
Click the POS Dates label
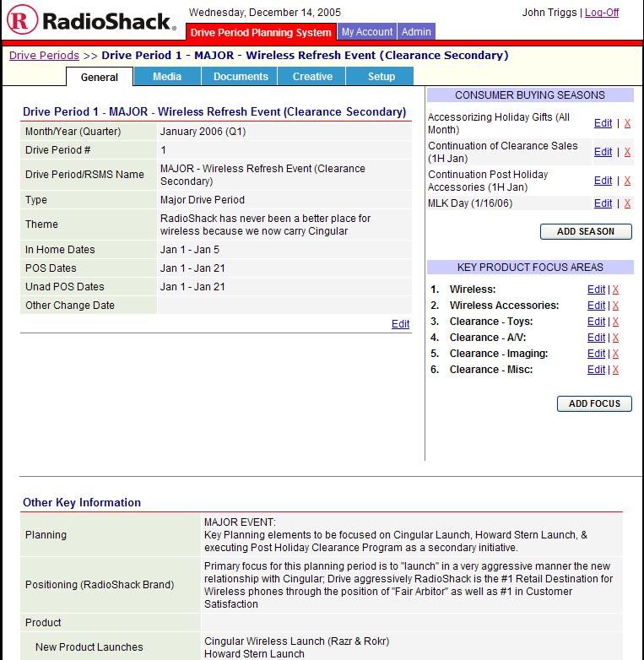51,268
